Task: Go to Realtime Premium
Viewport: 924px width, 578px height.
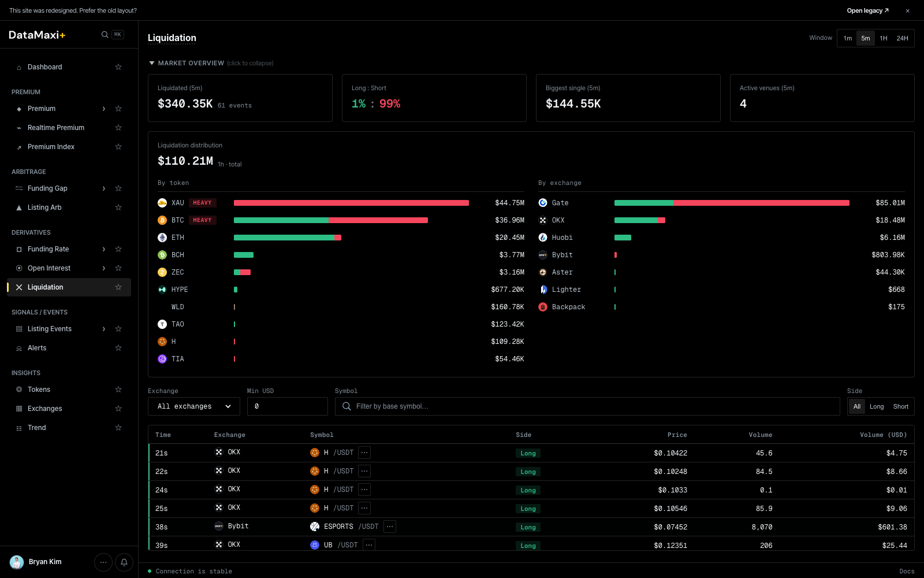Action: [x=56, y=128]
